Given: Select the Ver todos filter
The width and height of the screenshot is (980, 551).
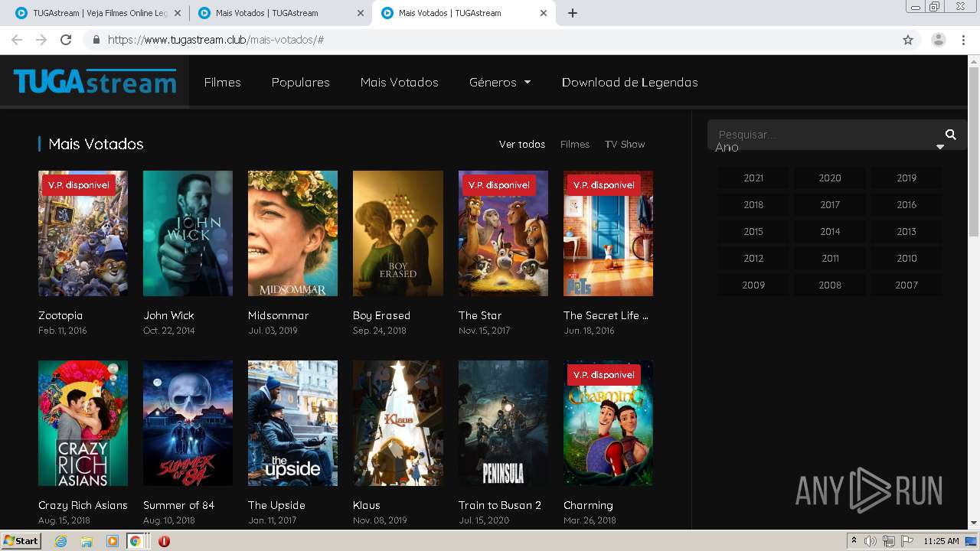Looking at the screenshot, I should click(522, 144).
